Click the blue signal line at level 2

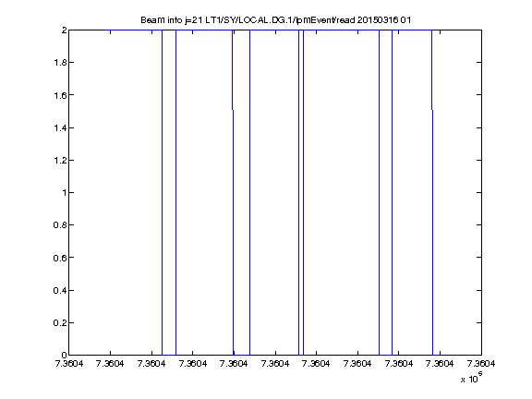(x=135, y=30)
